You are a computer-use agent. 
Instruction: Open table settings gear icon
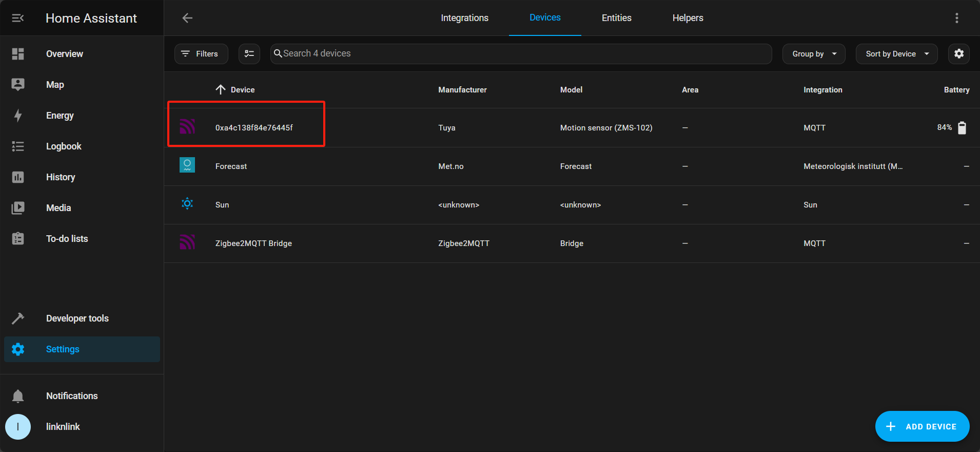tap(958, 54)
